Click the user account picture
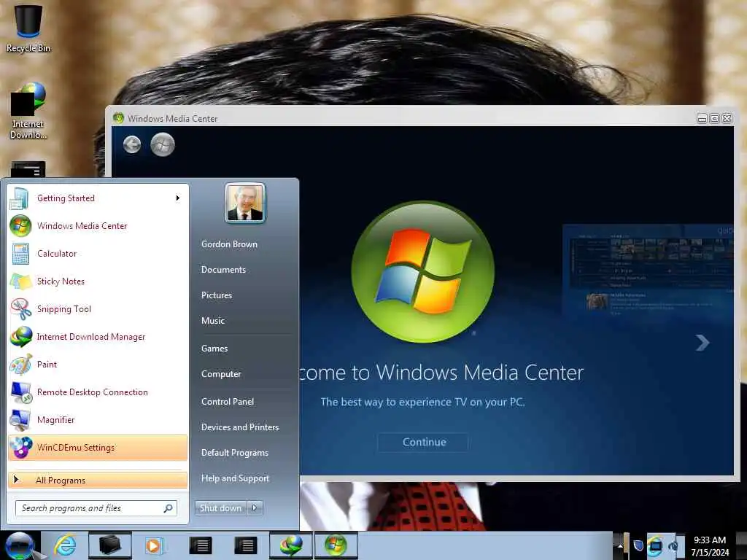 click(245, 203)
